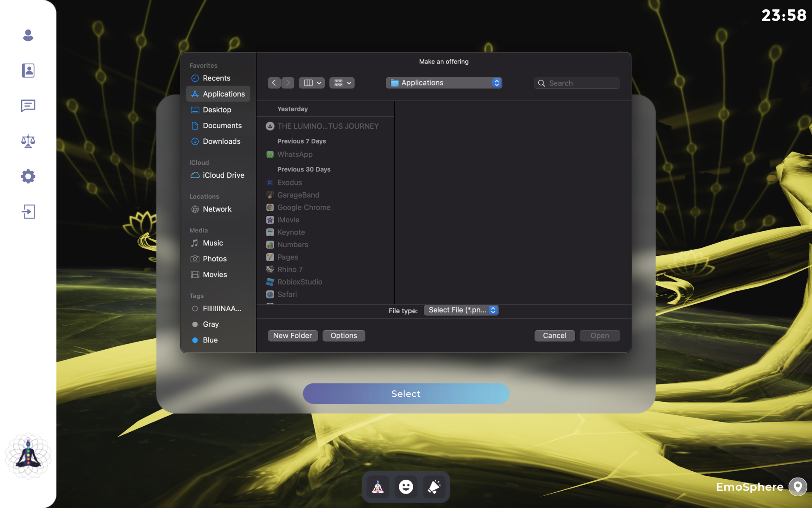The height and width of the screenshot is (508, 812).
Task: Open the column view mode dropdown
Action: tap(312, 83)
